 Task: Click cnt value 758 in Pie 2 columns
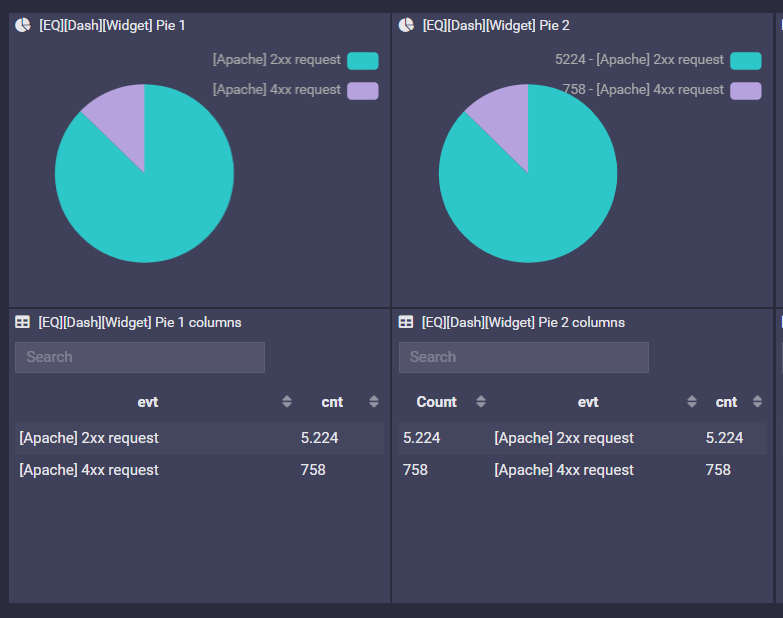[x=718, y=470]
